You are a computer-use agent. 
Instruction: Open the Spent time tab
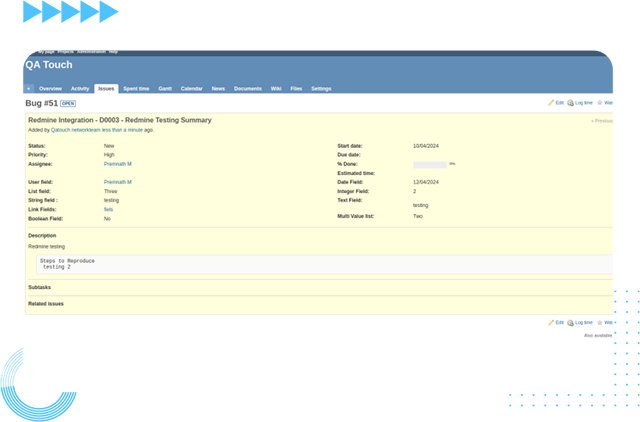click(x=136, y=89)
